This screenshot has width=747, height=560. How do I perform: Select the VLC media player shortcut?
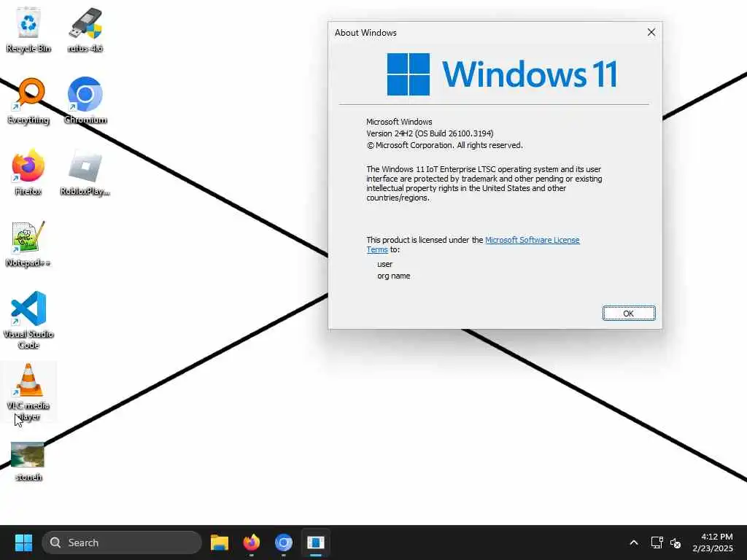point(28,392)
